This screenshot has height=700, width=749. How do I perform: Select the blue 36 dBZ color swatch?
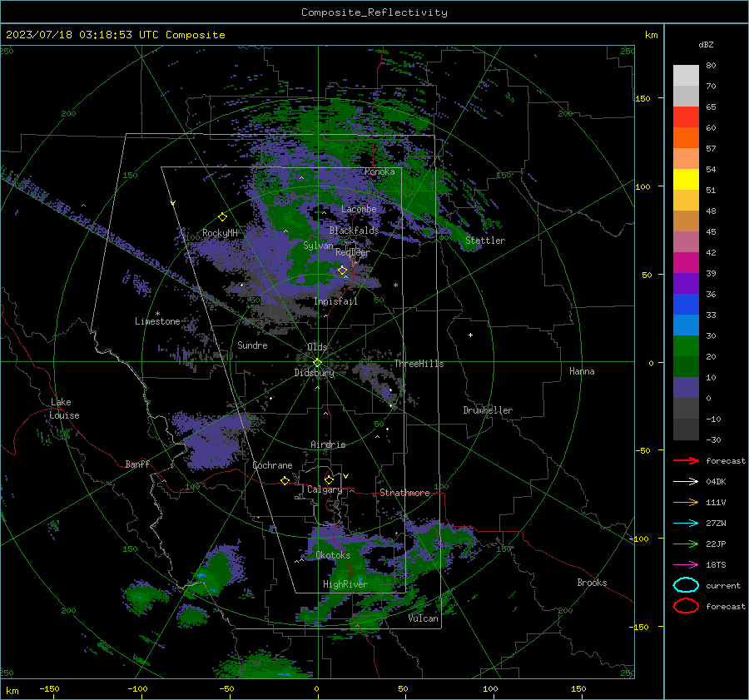(686, 304)
